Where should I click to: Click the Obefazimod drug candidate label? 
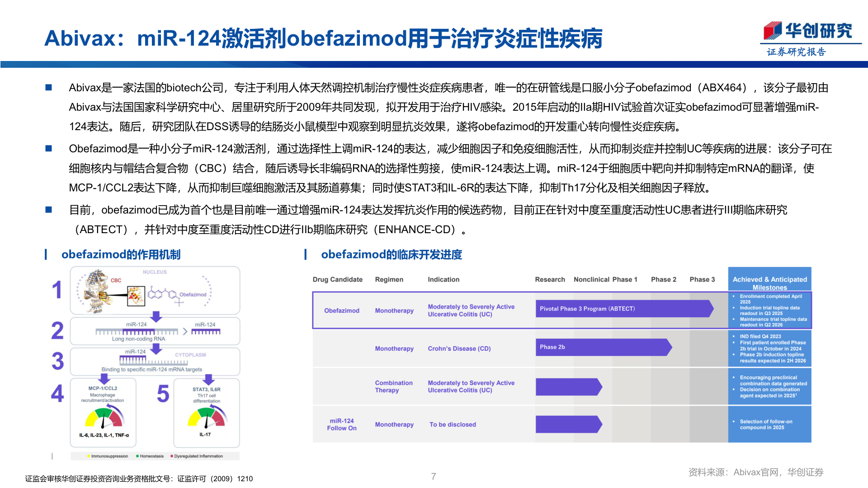342,310
